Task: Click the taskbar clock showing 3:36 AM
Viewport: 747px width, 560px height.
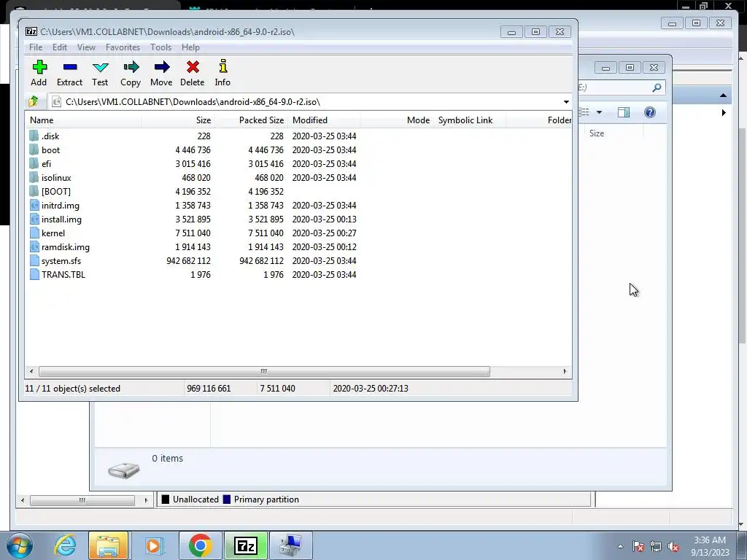Action: [710, 545]
